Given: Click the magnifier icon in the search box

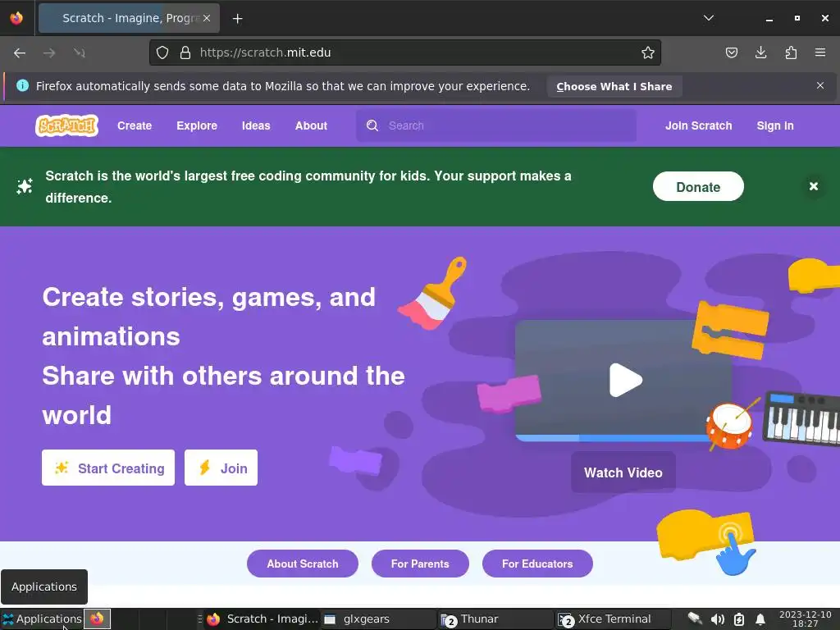Looking at the screenshot, I should pos(372,126).
